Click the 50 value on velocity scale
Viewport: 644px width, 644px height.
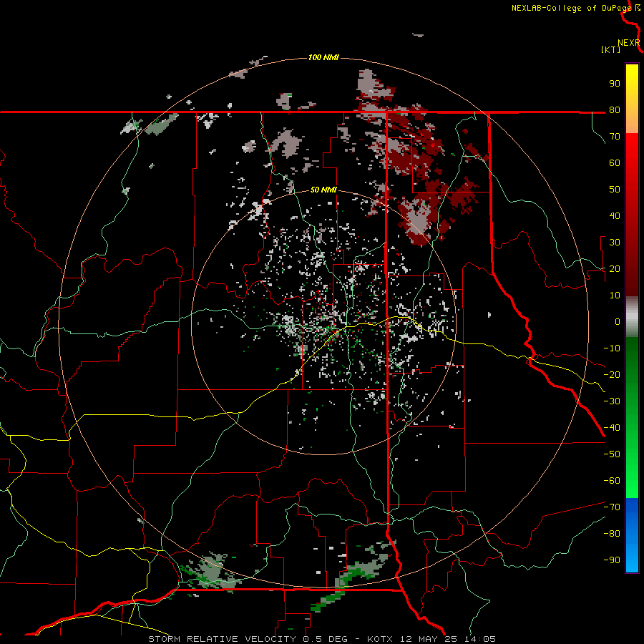click(615, 190)
